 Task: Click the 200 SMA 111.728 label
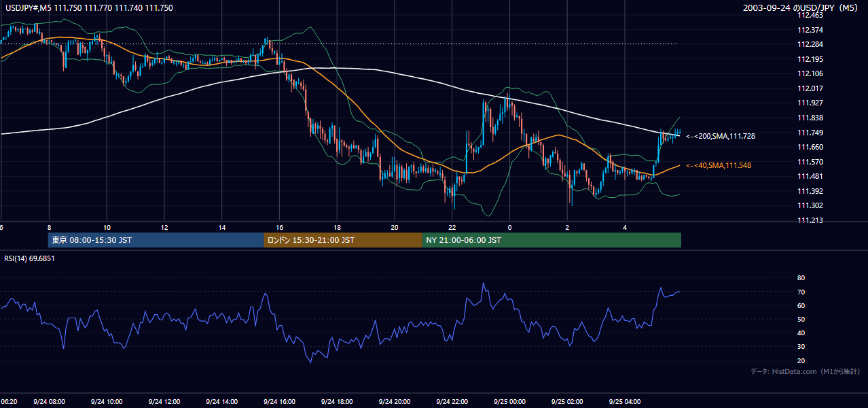pyautogui.click(x=720, y=137)
